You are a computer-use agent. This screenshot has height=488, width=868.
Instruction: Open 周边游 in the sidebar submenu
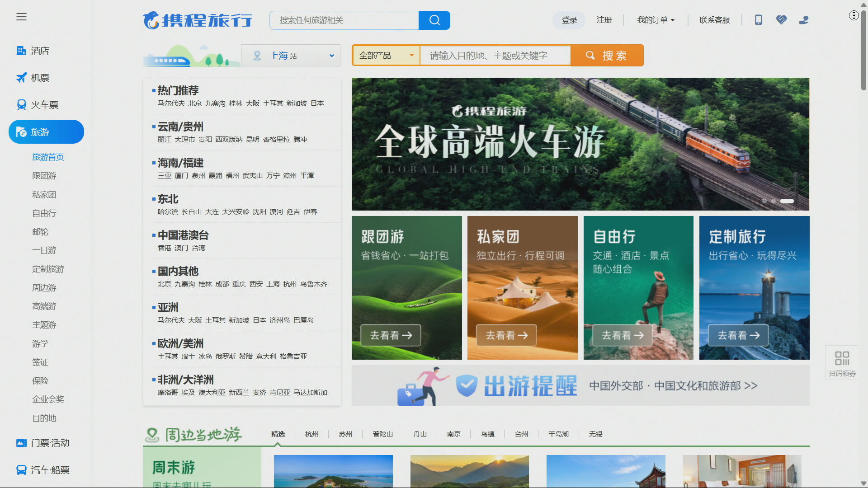coord(44,287)
